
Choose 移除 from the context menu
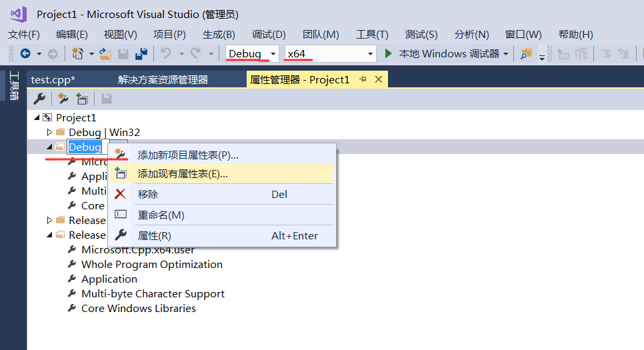[x=222, y=194]
